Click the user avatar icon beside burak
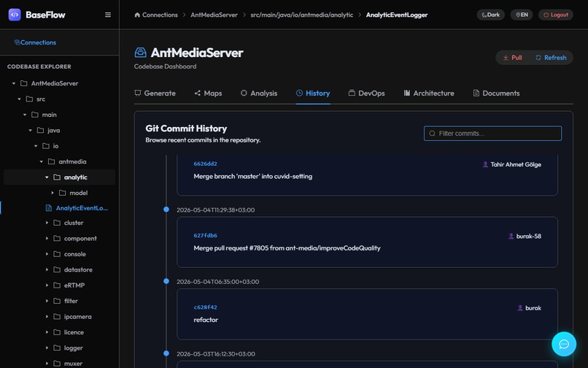The width and height of the screenshot is (588, 368). [x=519, y=308]
